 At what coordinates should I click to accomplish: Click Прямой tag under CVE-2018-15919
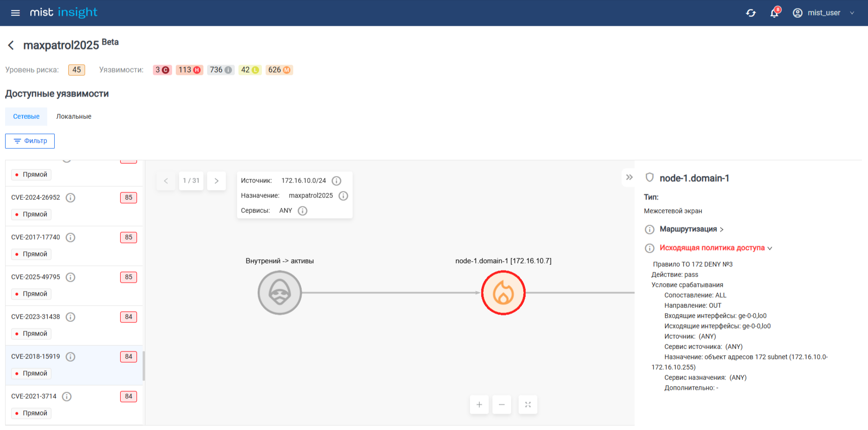click(x=31, y=373)
